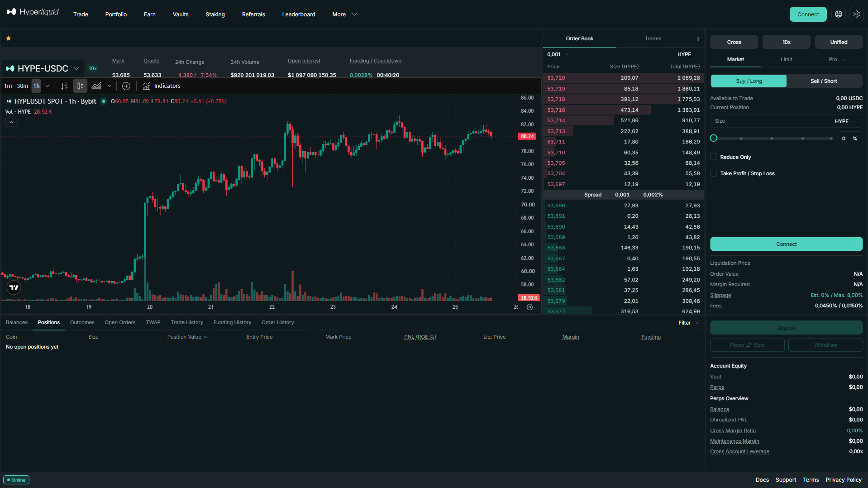Image resolution: width=868 pixels, height=488 pixels.
Task: Click the Size input field
Action: [786, 121]
